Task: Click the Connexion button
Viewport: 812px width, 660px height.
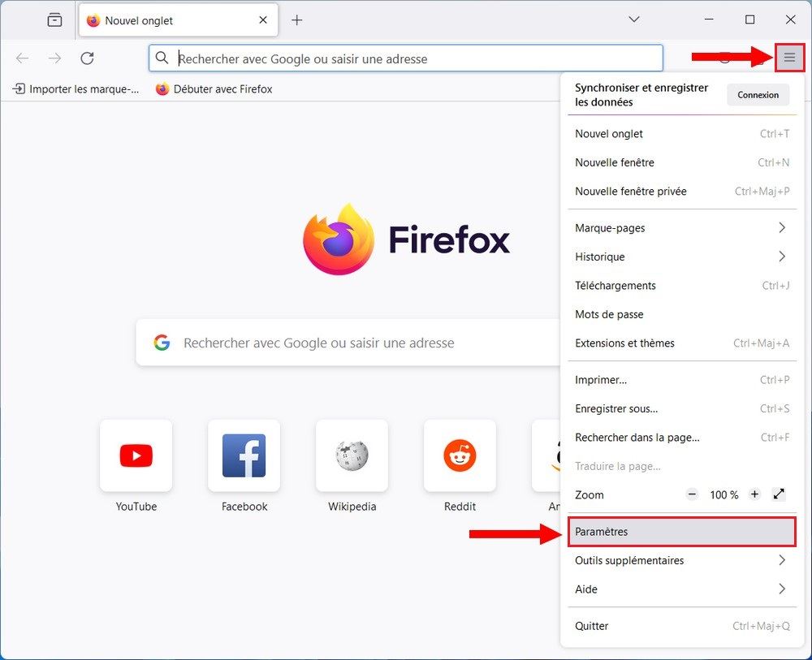Action: point(758,94)
